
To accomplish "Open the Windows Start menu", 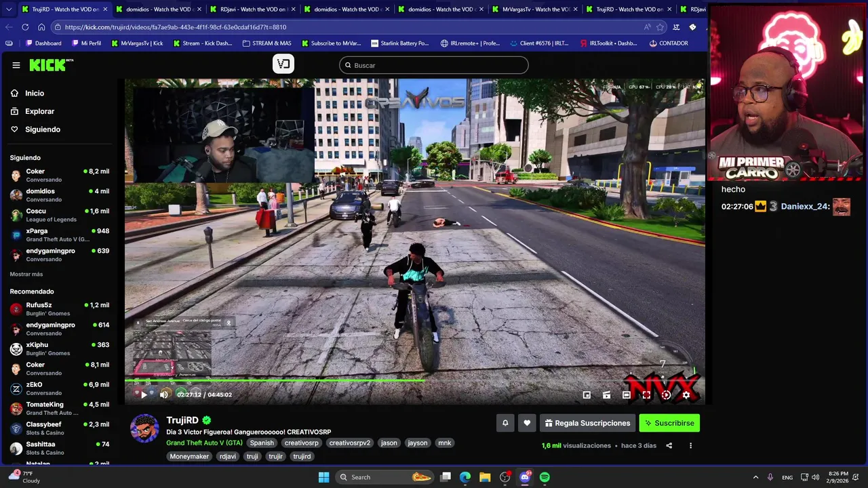I will (324, 477).
